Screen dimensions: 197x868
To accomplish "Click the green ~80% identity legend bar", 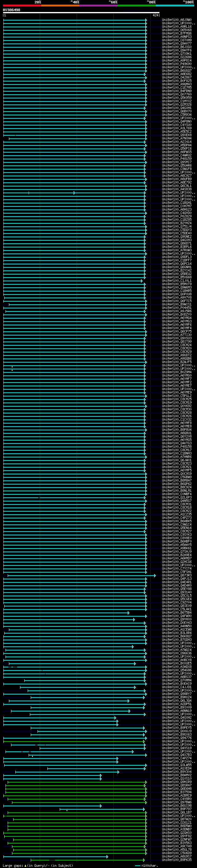I will [x=137, y=6].
